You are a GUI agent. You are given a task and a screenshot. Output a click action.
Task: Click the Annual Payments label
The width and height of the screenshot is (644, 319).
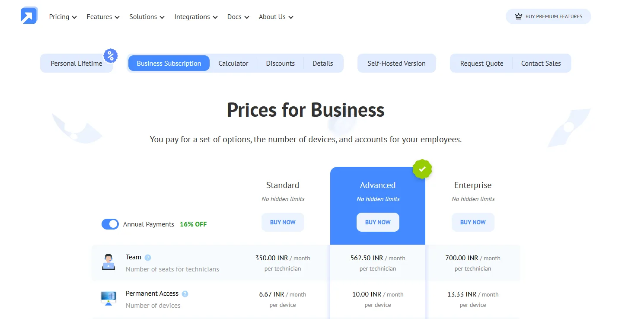pyautogui.click(x=149, y=224)
